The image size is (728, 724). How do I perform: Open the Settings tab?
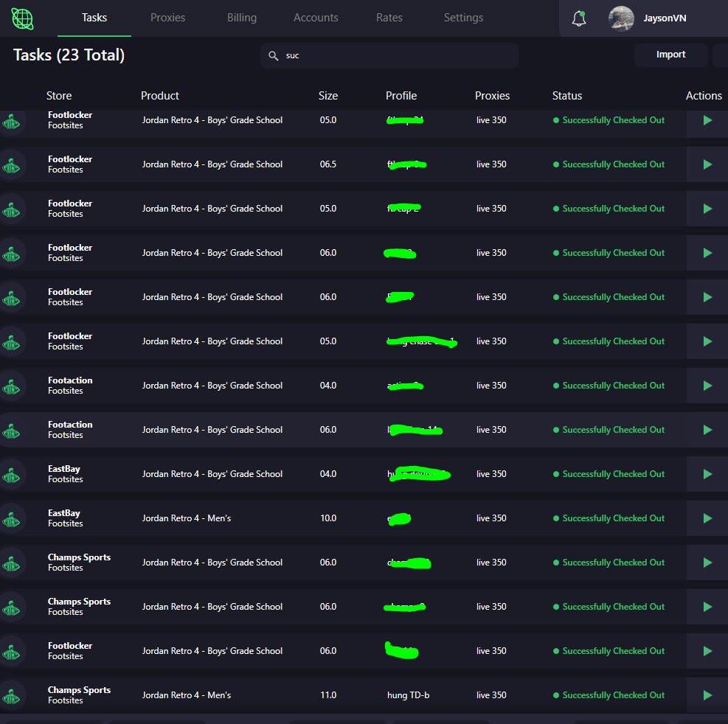463,18
